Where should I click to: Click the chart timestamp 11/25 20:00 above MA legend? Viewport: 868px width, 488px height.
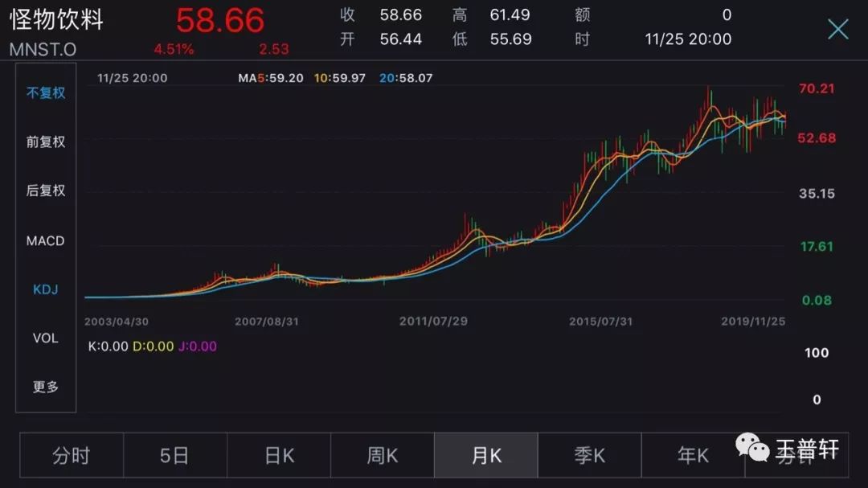click(133, 78)
